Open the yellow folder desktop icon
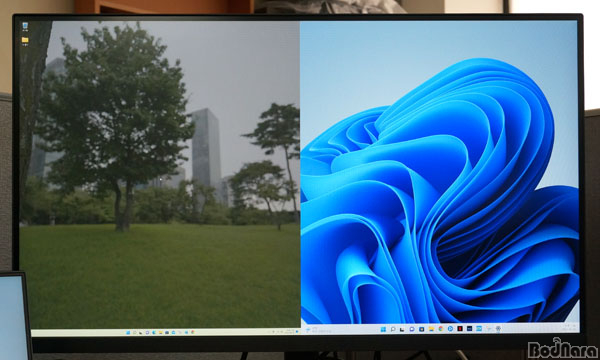600x360 pixels. 25,40
